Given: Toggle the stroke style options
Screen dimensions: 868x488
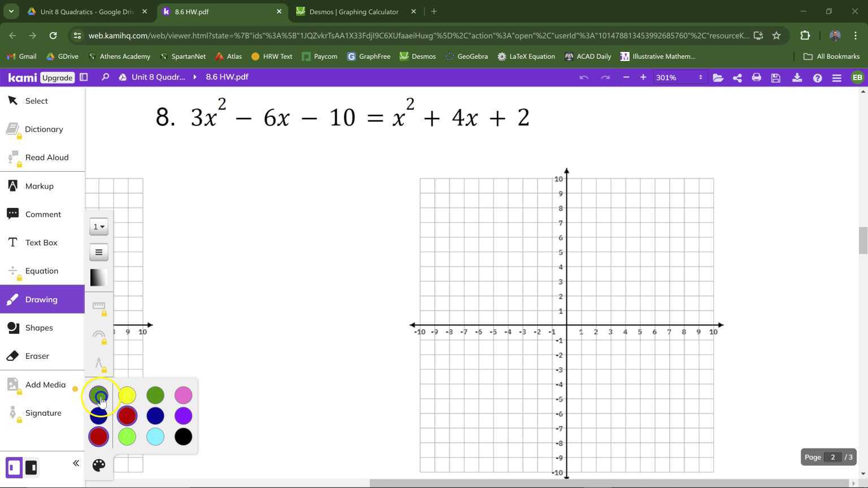Looking at the screenshot, I should coord(99,252).
